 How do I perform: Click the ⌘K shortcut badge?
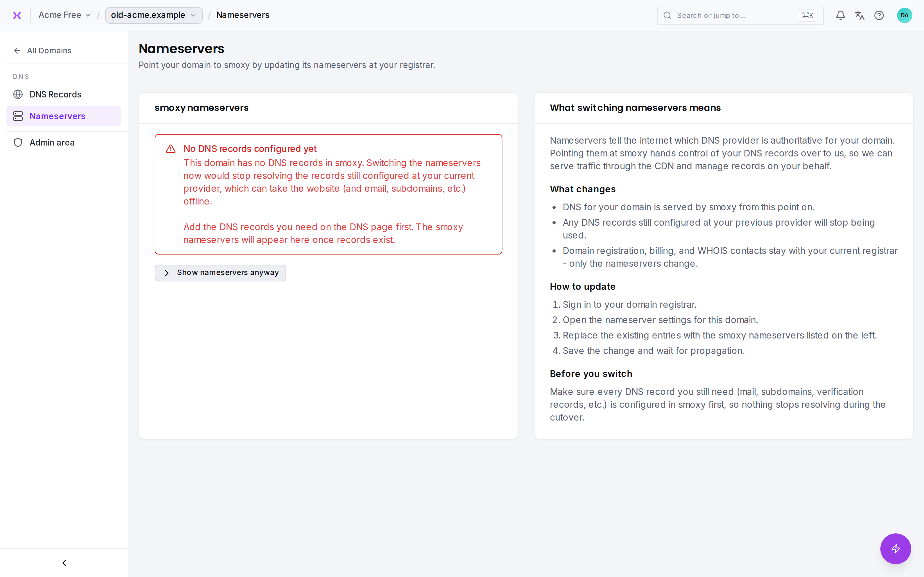coord(808,15)
